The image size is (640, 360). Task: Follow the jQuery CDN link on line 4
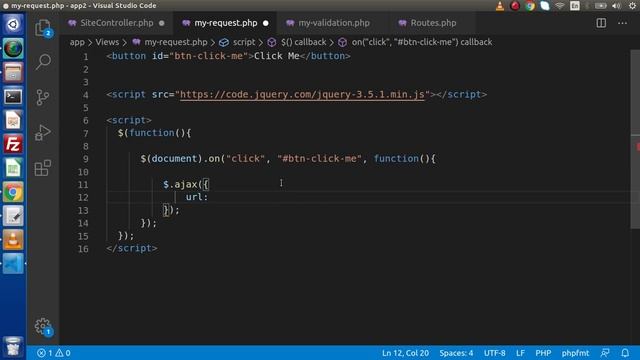pyautogui.click(x=302, y=94)
